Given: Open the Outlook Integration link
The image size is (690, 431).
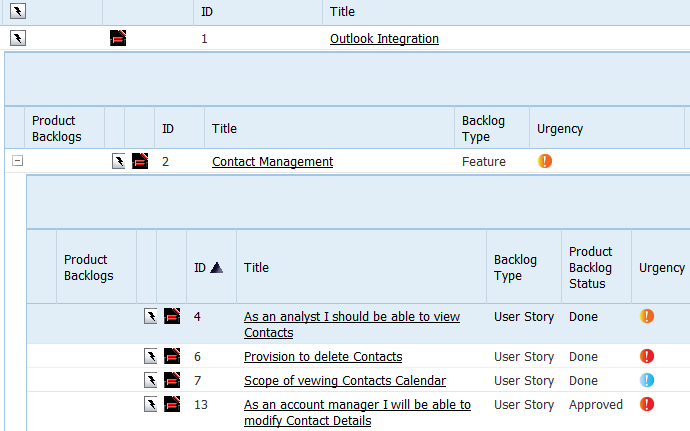Looking at the screenshot, I should pyautogui.click(x=384, y=39).
